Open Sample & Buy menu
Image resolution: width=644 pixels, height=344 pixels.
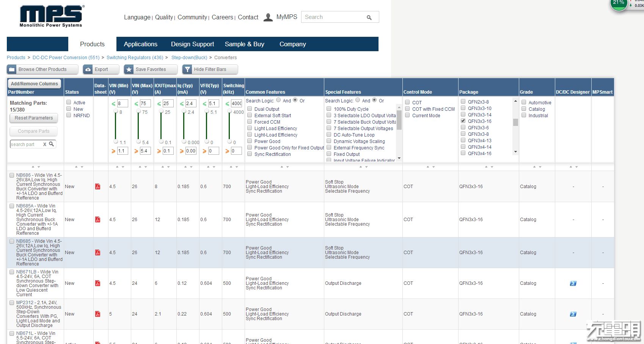pyautogui.click(x=245, y=44)
